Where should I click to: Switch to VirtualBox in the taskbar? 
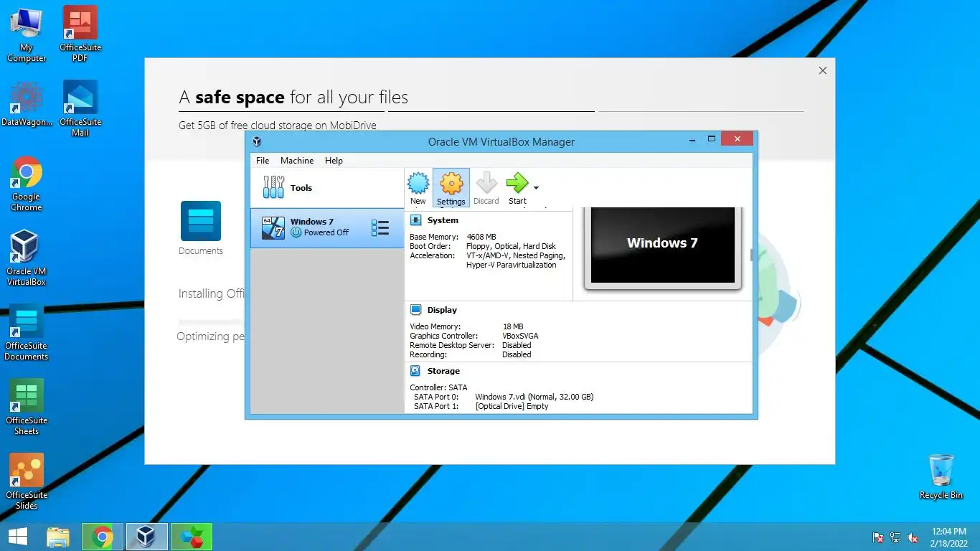point(147,537)
